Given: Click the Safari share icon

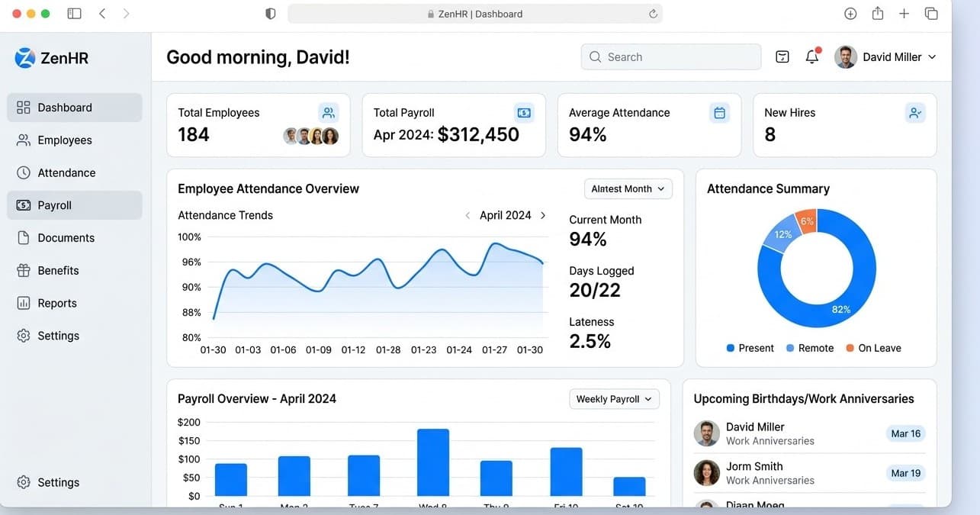Looking at the screenshot, I should [878, 13].
